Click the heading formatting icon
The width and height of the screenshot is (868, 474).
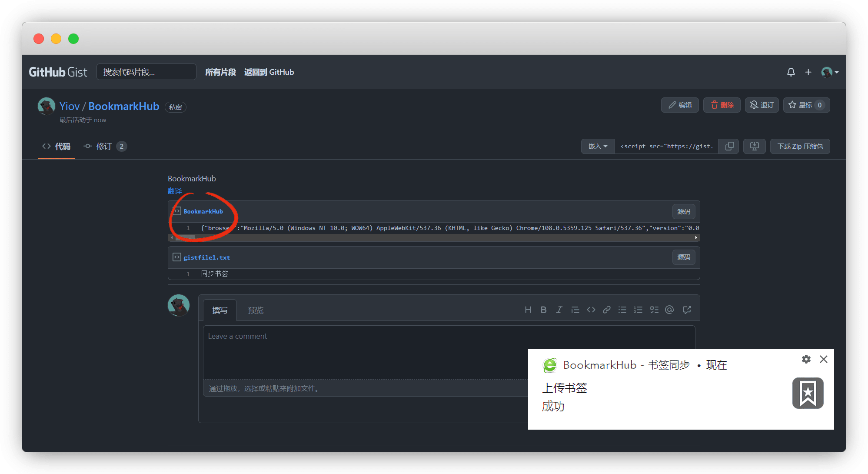pos(528,310)
